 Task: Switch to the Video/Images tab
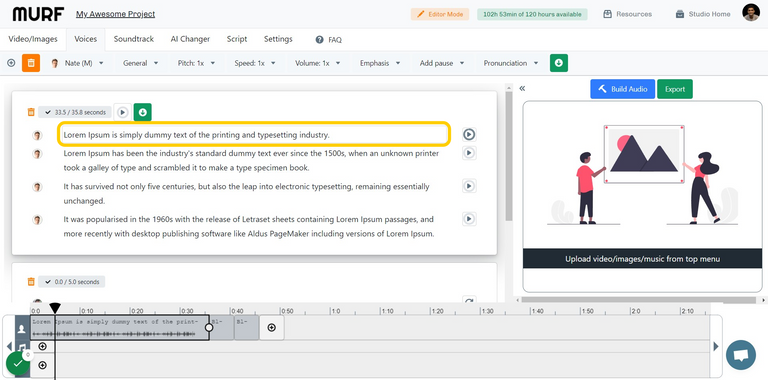[x=33, y=39]
